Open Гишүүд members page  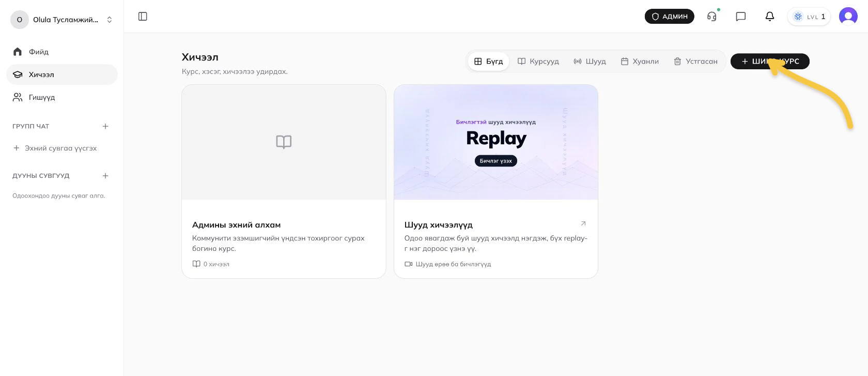(62, 97)
